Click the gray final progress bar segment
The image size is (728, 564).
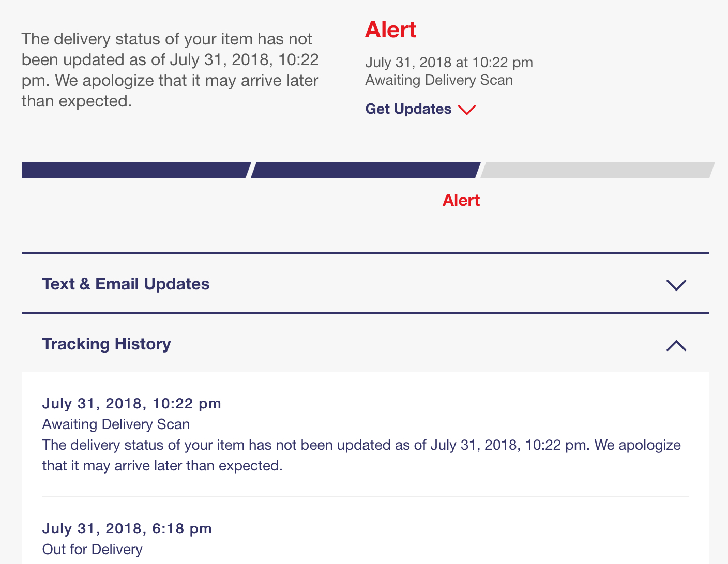click(x=597, y=170)
